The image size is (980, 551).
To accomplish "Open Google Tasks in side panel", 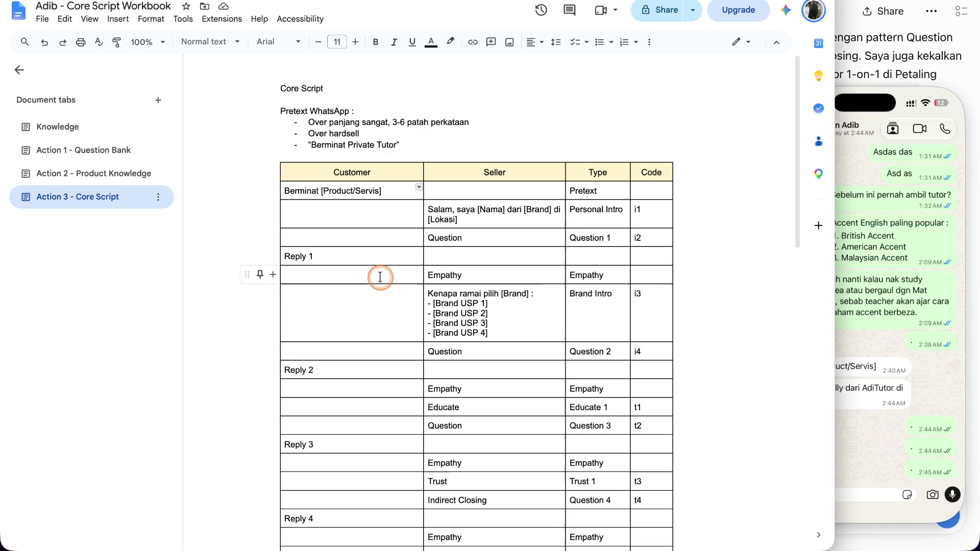I will (818, 108).
